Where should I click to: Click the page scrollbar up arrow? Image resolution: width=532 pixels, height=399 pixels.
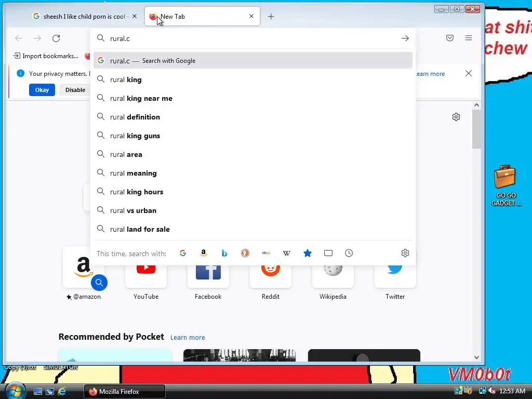coord(476,105)
